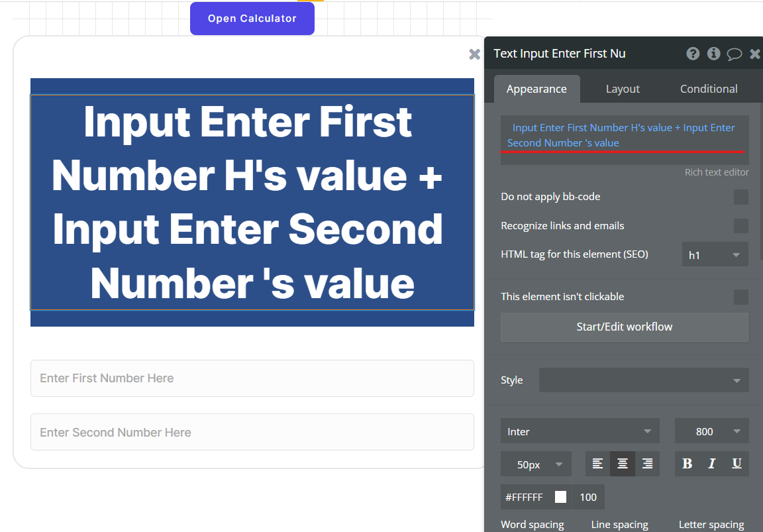Open the Inter font family dropdown

point(580,431)
